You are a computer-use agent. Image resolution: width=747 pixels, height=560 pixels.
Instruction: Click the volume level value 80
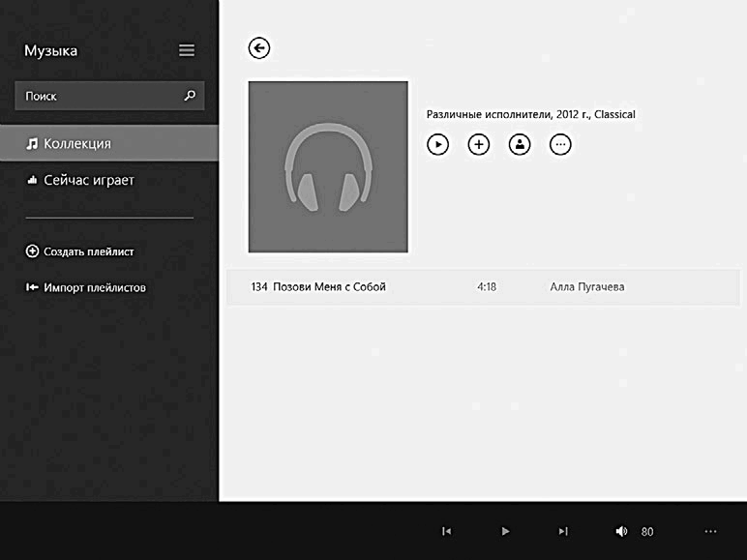[x=647, y=531]
